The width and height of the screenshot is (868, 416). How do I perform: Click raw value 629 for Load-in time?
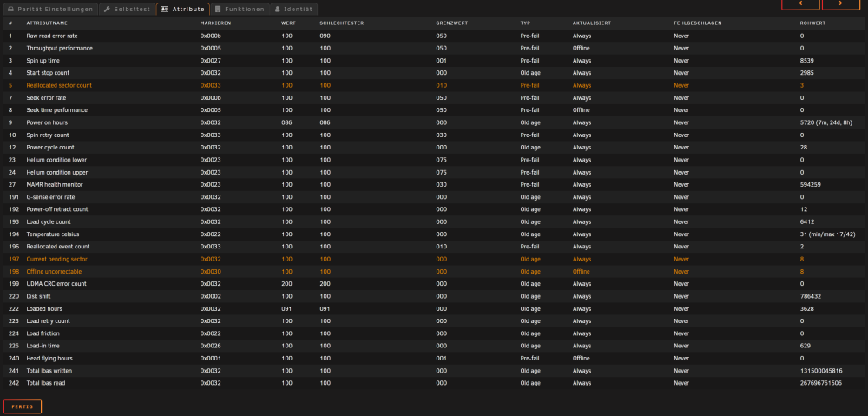[x=805, y=346]
